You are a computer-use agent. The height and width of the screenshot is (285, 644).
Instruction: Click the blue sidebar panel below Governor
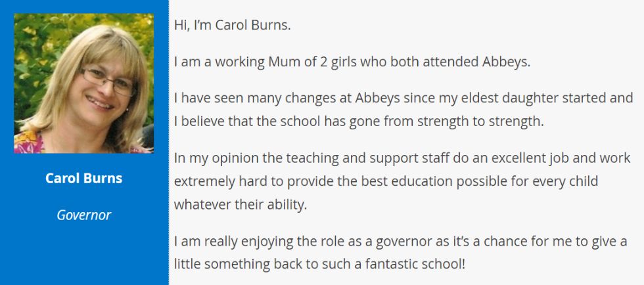point(84,255)
